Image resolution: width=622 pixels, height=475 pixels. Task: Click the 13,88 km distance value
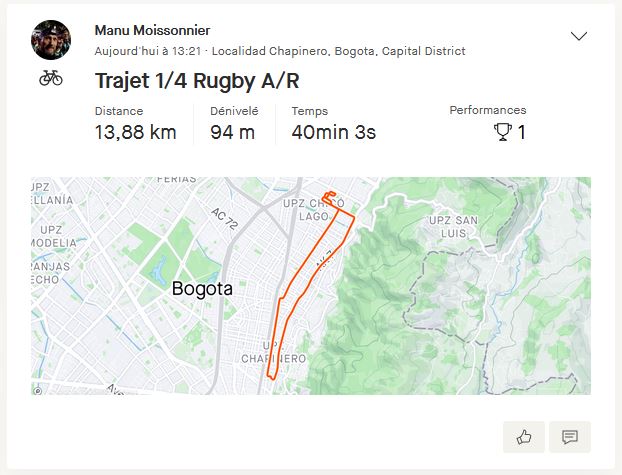click(x=135, y=132)
